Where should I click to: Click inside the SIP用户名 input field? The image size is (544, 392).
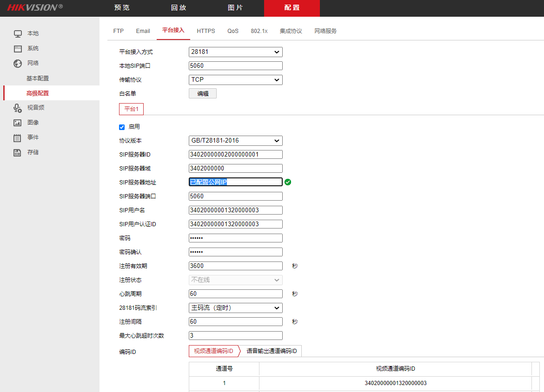pyautogui.click(x=235, y=210)
